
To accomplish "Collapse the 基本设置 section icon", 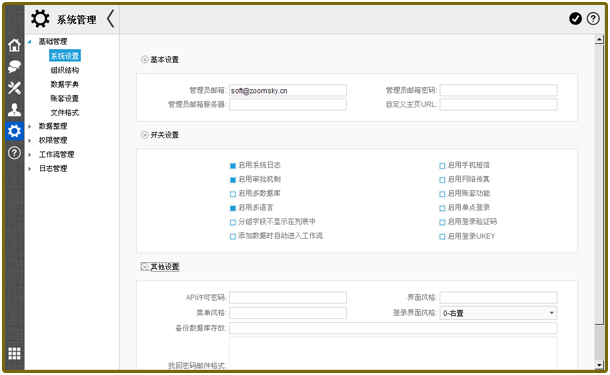I will pos(144,60).
